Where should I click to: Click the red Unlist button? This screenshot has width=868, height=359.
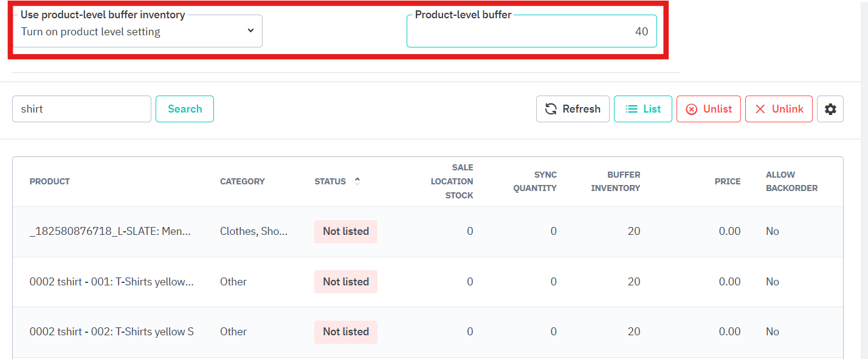pos(708,109)
